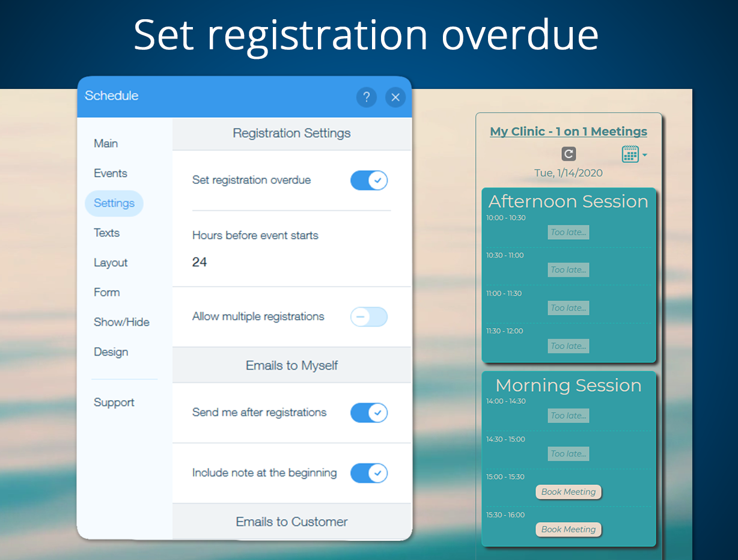Open the Schedule help question-mark icon
The height and width of the screenshot is (560, 738).
coord(367,97)
